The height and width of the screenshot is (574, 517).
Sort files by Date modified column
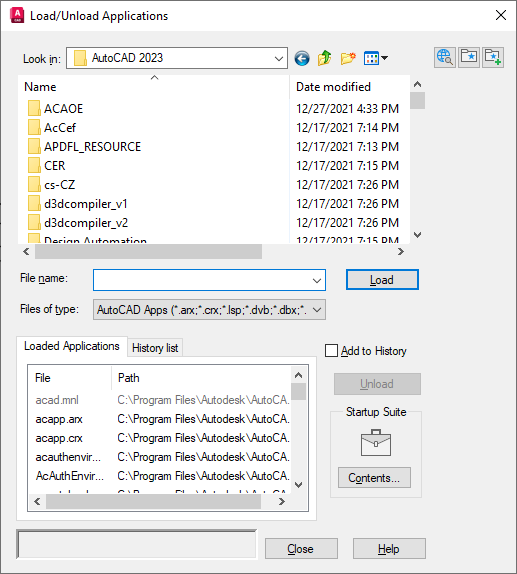pyautogui.click(x=350, y=87)
